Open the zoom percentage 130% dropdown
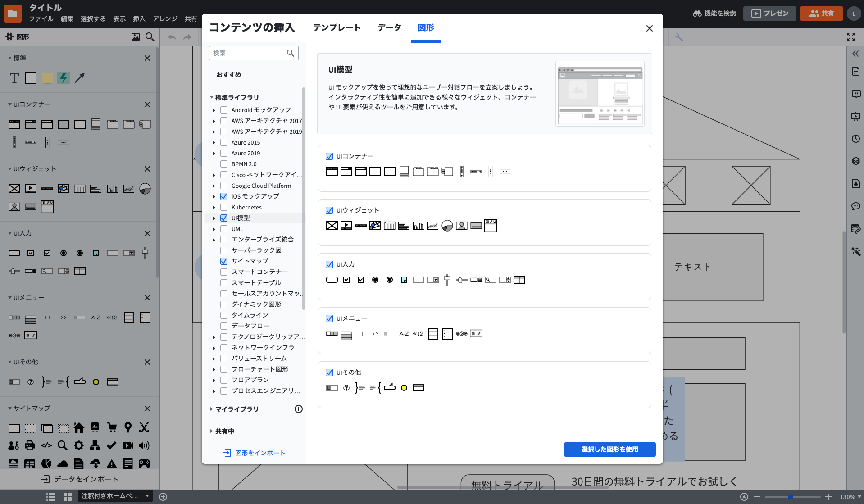This screenshot has height=504, width=864. [850, 497]
